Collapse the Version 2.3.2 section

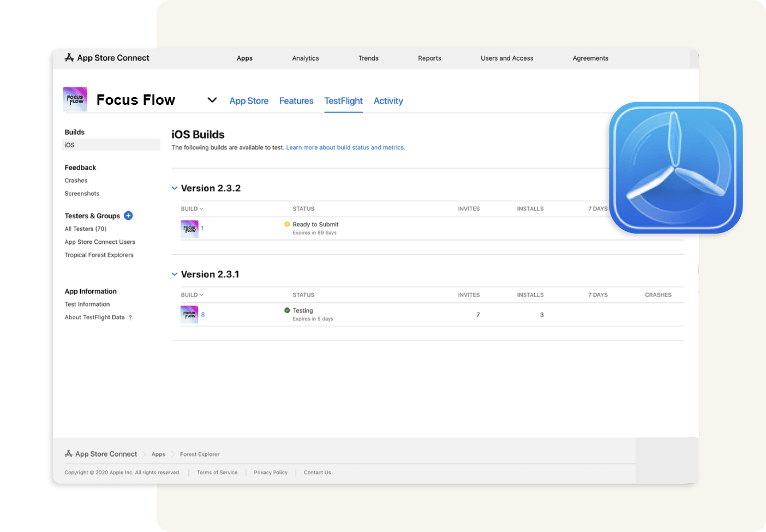(x=175, y=188)
